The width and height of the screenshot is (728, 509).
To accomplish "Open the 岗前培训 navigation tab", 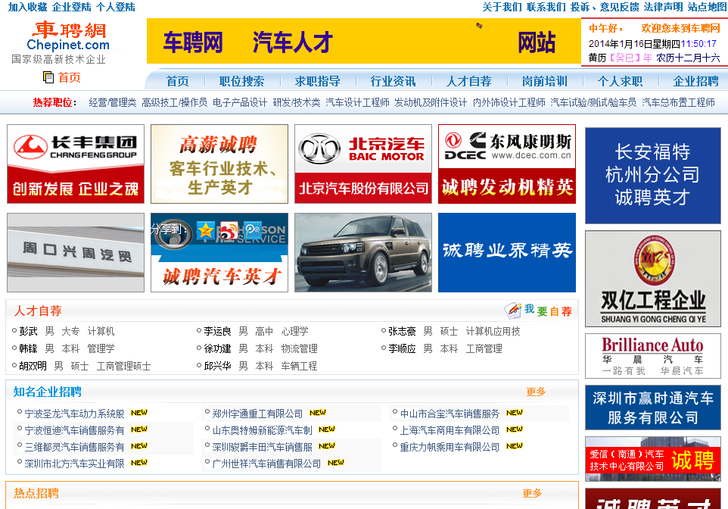I will (545, 81).
